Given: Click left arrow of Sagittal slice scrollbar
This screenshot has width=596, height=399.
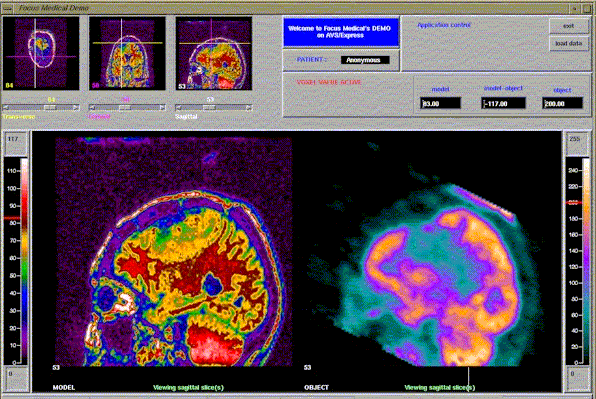Looking at the screenshot, I should coord(178,108).
